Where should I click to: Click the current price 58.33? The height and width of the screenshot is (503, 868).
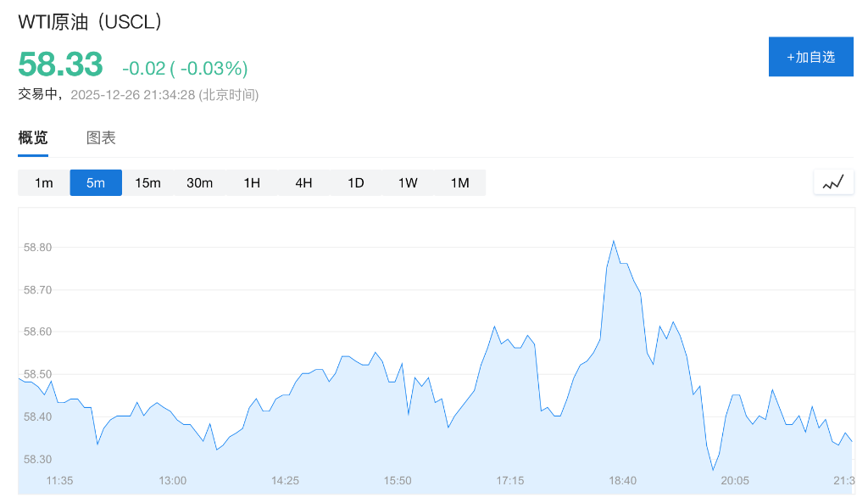61,64
